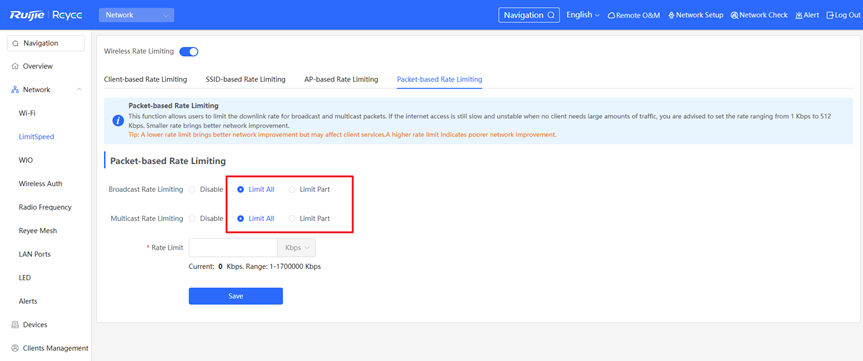Click the Ruijie Reyee logo
The width and height of the screenshot is (863, 361).
46,15
